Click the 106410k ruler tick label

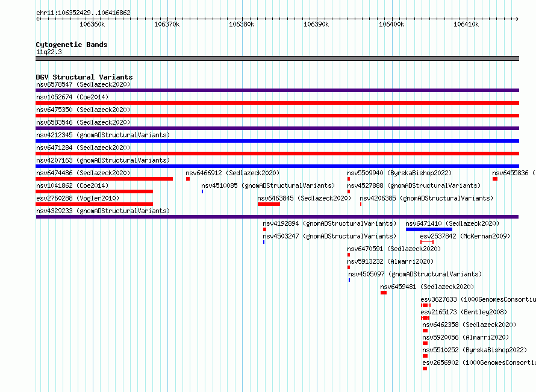466,24
